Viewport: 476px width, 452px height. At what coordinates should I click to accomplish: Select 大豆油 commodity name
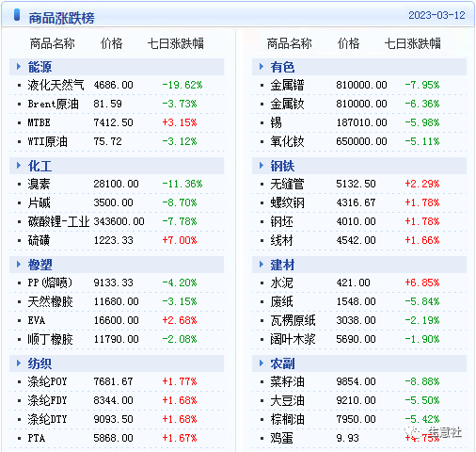click(x=287, y=400)
